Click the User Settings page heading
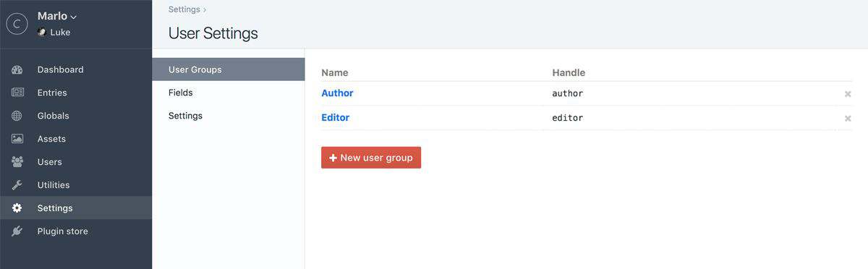 coord(213,33)
